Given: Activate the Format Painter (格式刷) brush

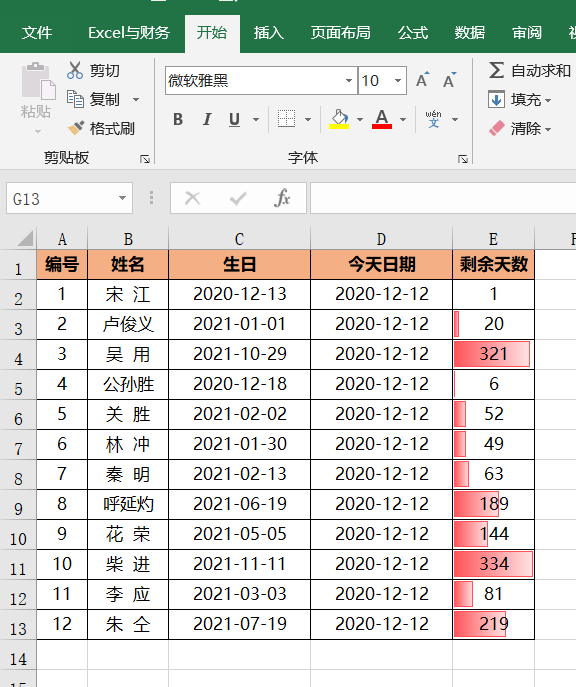Looking at the screenshot, I should click(x=76, y=128).
